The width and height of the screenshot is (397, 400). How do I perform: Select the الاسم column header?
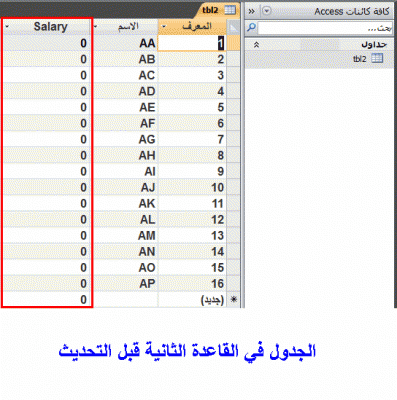pyautogui.click(x=125, y=27)
